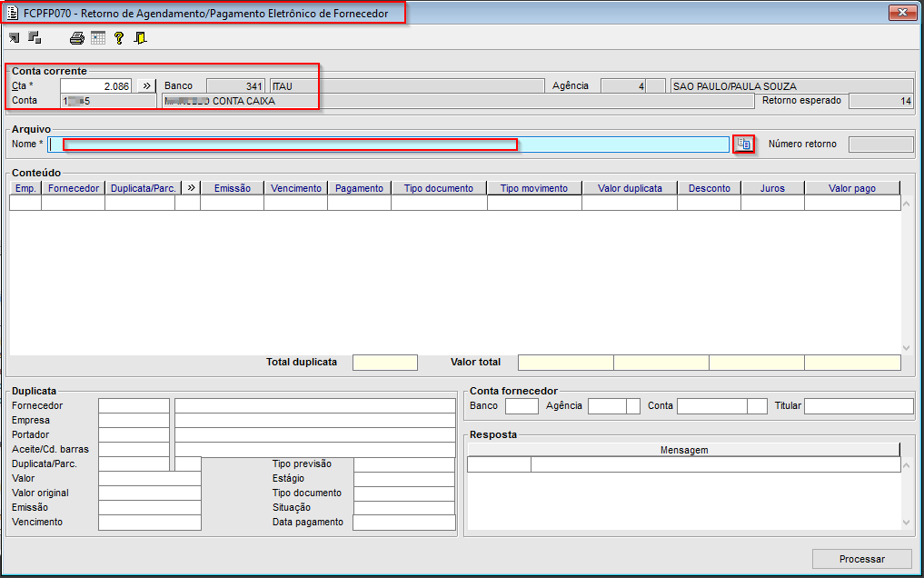Screen dimensions: 924x578
Task: Click the Retorno esperado field showing 14
Action: (881, 101)
